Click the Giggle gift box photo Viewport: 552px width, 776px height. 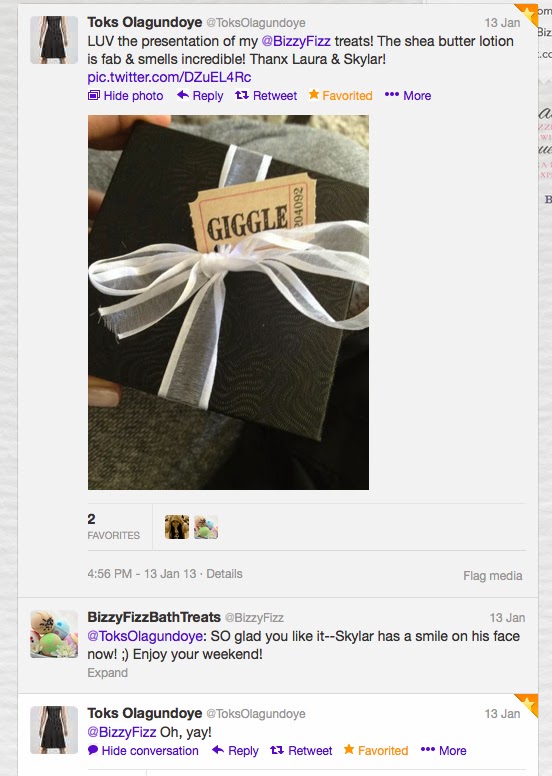[x=228, y=302]
